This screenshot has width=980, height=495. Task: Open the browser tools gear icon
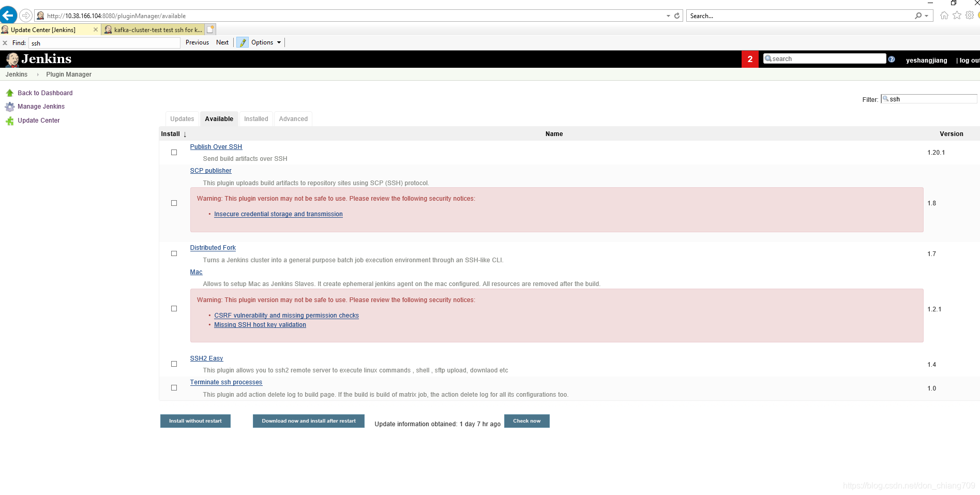point(970,16)
